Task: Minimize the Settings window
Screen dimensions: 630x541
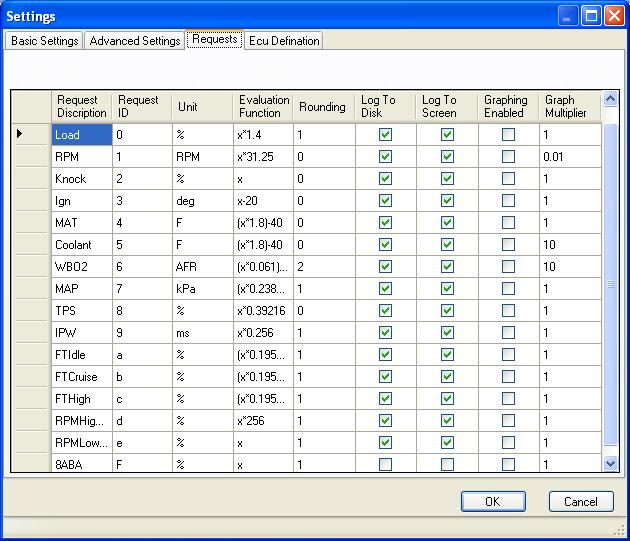Action: point(567,16)
